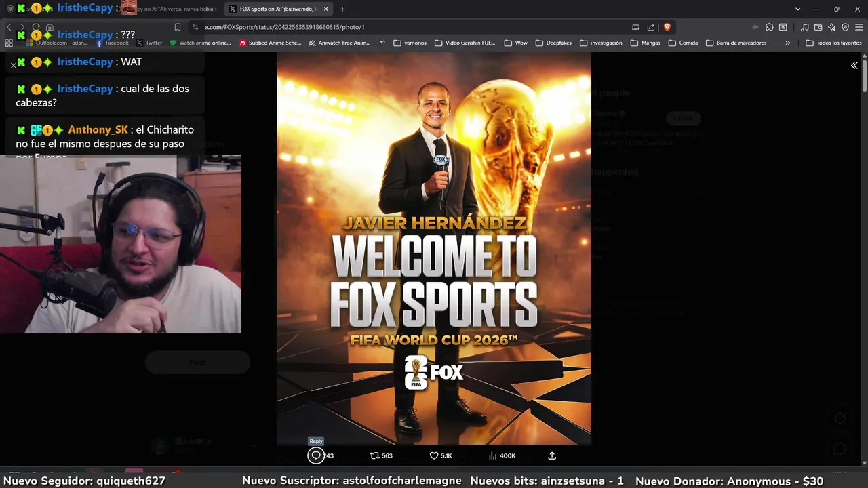Go to the browser home page

click(x=50, y=27)
